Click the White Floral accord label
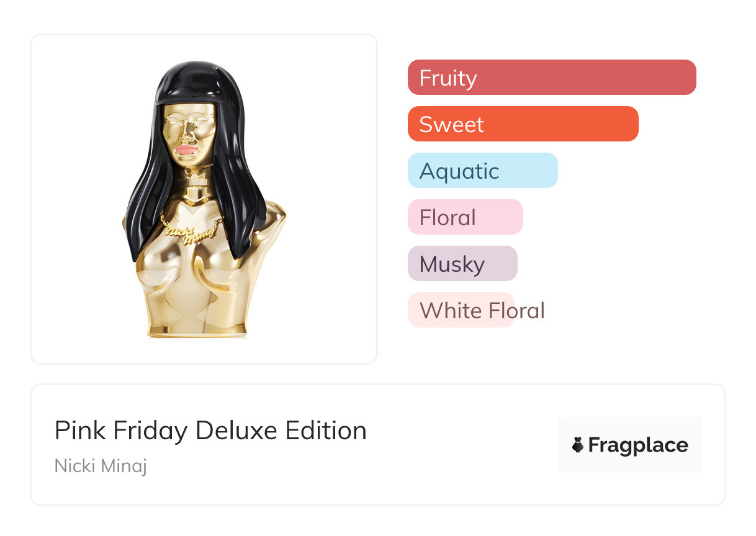The height and width of the screenshot is (536, 756). [x=482, y=310]
